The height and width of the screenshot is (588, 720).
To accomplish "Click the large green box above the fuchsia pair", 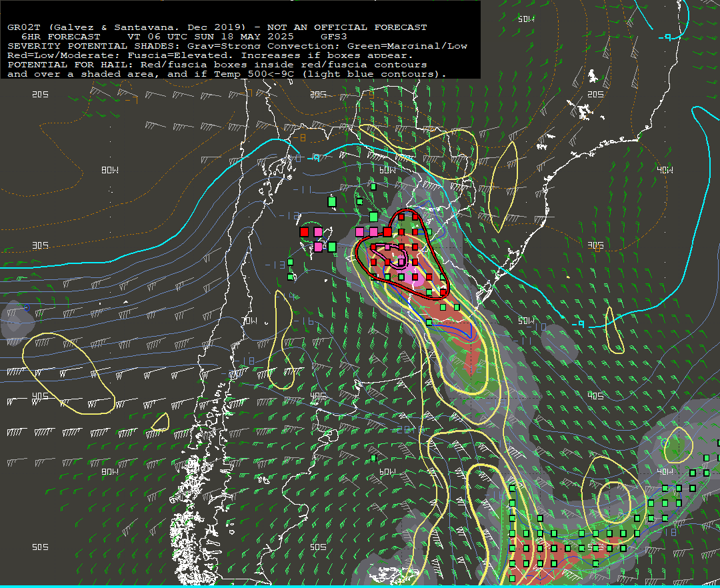I will coord(374,216).
